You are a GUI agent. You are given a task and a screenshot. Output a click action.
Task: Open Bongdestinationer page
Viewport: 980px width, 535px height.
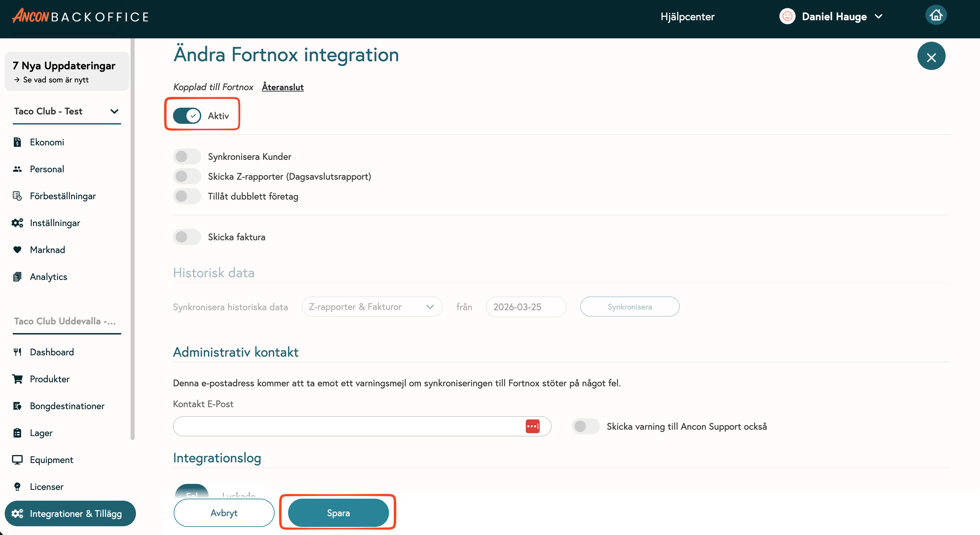(67, 406)
